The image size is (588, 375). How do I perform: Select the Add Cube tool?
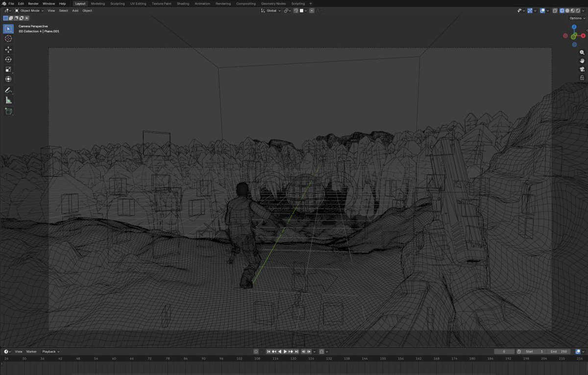pos(8,112)
